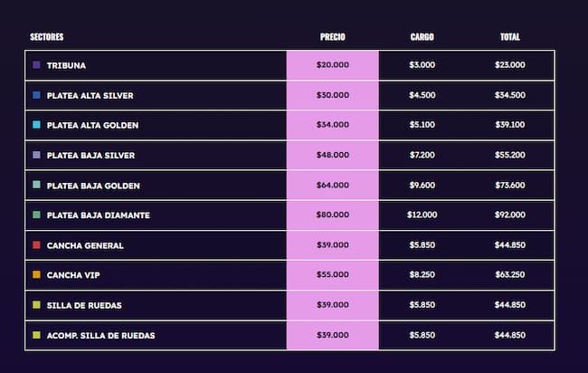588x373 pixels.
Task: Click the Precio column header
Action: coord(333,37)
